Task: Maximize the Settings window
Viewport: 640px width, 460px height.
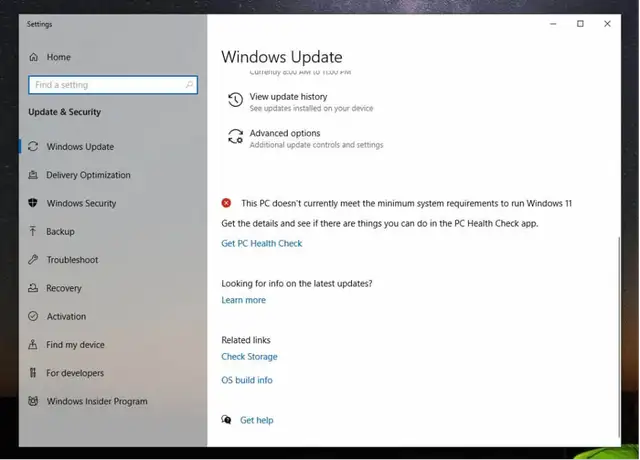Action: click(580, 24)
